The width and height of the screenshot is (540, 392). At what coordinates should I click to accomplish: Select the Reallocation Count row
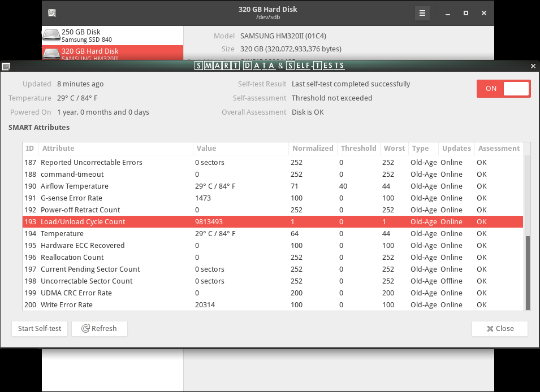[x=273, y=258]
